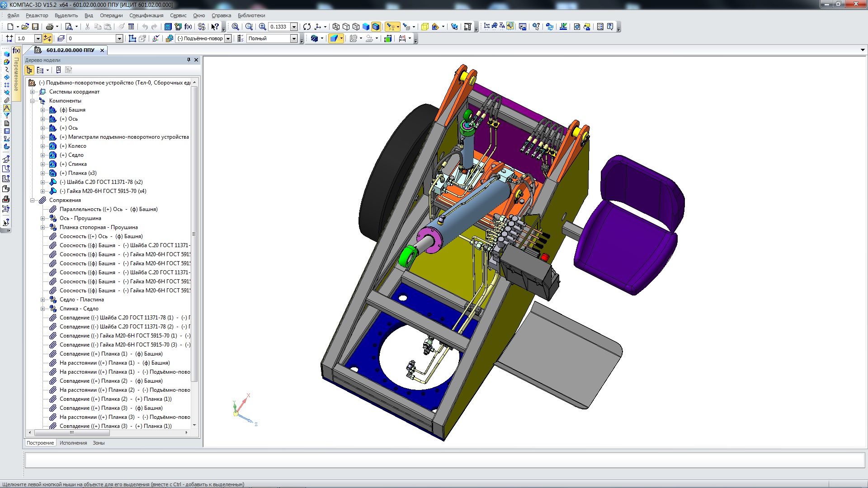Viewport: 868px width, 488px height.
Task: Click the Open file icon
Action: [25, 27]
